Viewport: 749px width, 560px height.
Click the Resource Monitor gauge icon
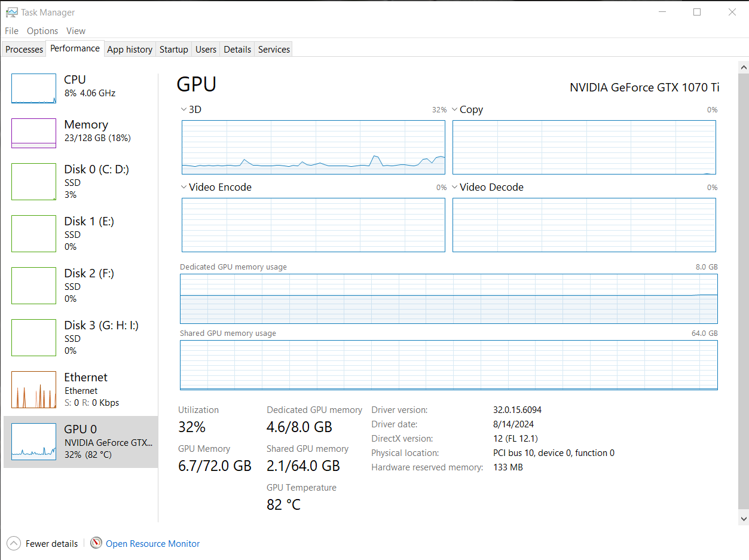(x=96, y=543)
